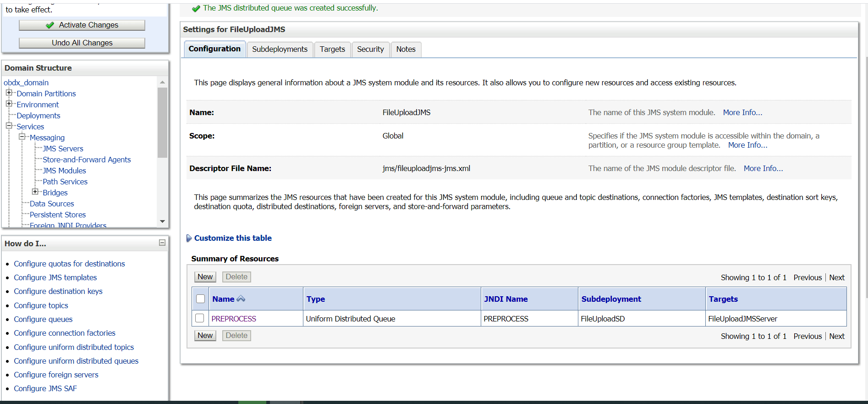Open the Configuration tab
The width and height of the screenshot is (868, 404).
(x=214, y=49)
